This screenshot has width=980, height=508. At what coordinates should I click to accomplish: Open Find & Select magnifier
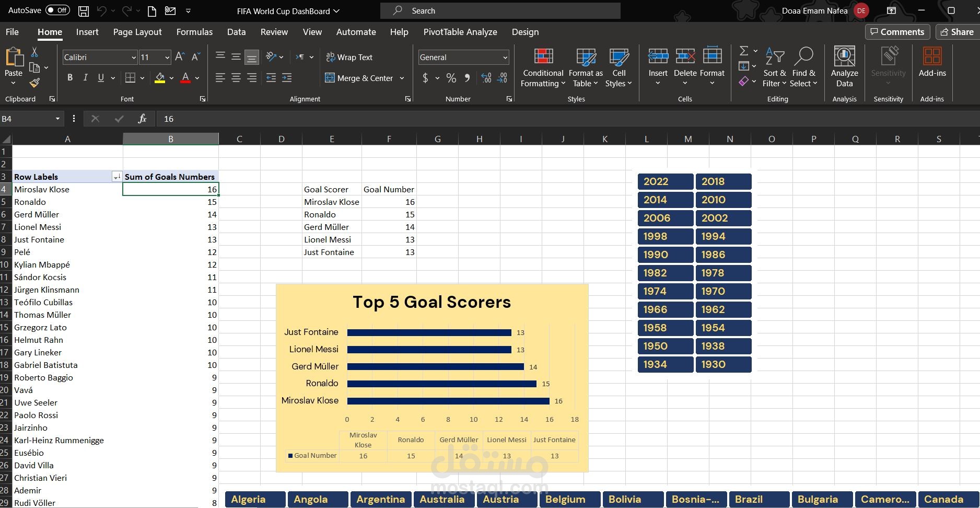coord(803,68)
